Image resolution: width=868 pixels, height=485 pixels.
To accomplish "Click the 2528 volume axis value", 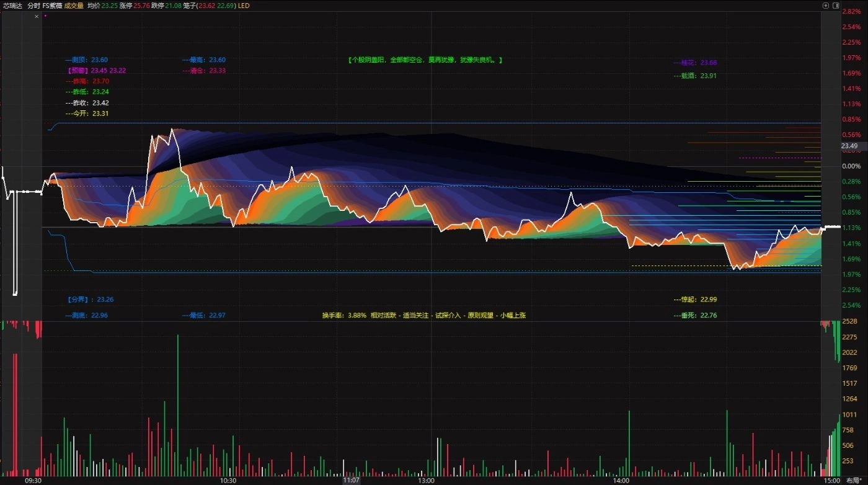I will (x=849, y=321).
